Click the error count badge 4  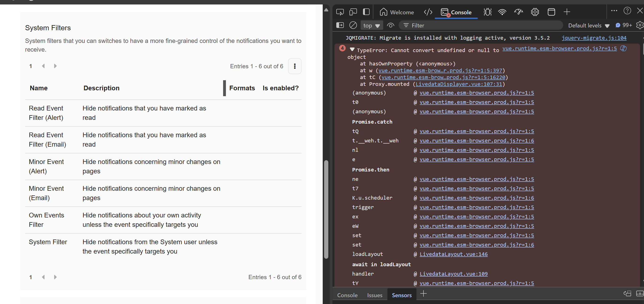pos(342,48)
